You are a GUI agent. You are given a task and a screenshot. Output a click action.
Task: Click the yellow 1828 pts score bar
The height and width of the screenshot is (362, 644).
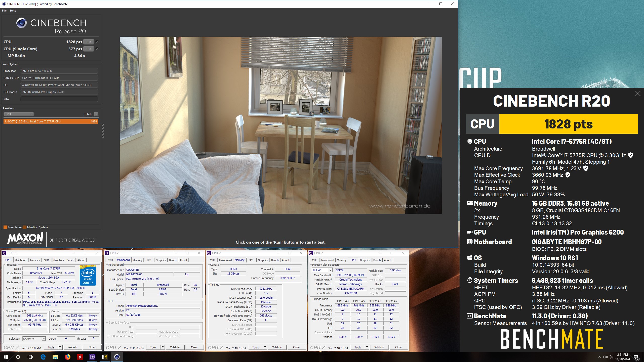click(x=569, y=124)
